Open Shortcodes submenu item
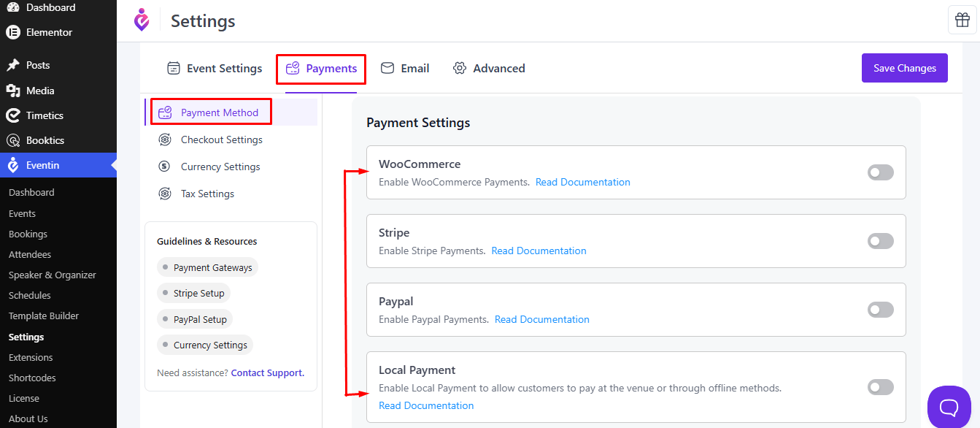The width and height of the screenshot is (980, 428). tap(32, 378)
